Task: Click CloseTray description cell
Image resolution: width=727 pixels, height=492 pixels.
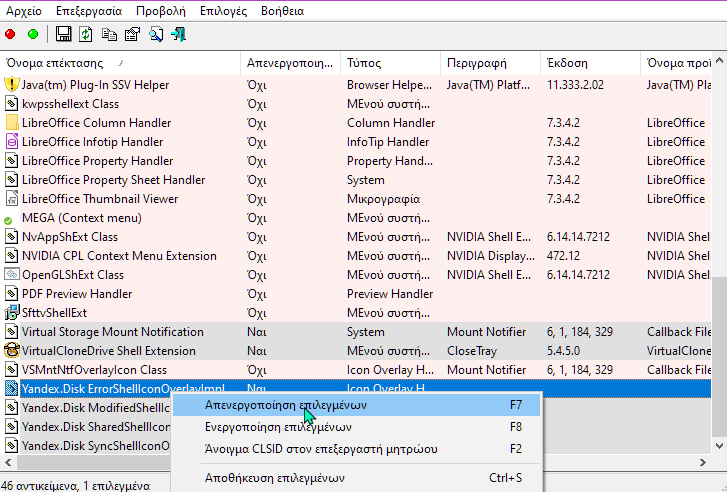Action: click(472, 351)
